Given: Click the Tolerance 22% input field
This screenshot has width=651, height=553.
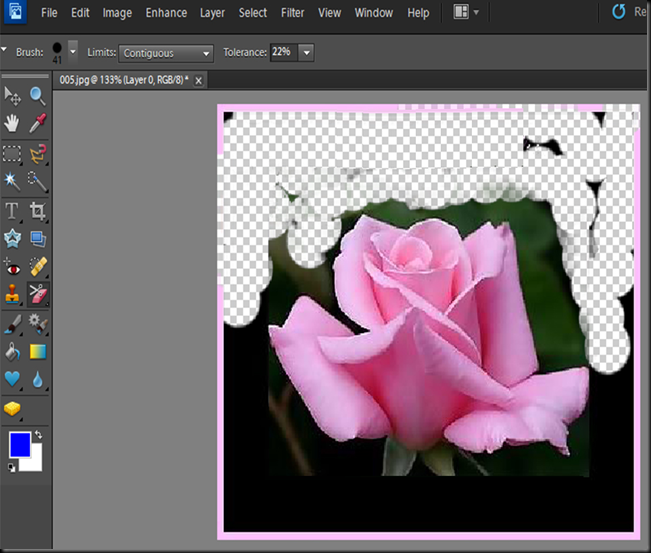Looking at the screenshot, I should click(x=284, y=52).
